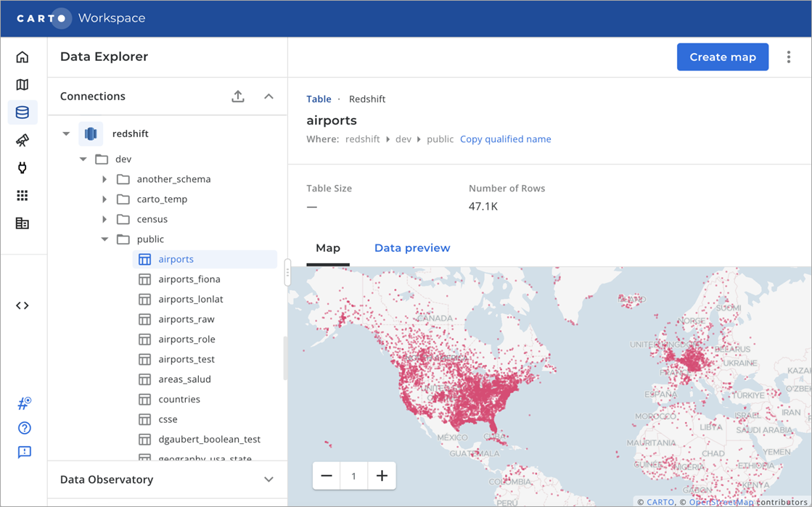This screenshot has width=812, height=507.
Task: Expand the Data Observatory section
Action: coord(268,479)
